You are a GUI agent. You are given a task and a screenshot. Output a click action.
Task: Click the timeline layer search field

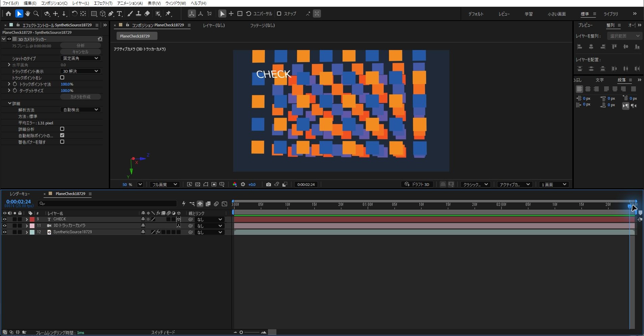[107, 203]
